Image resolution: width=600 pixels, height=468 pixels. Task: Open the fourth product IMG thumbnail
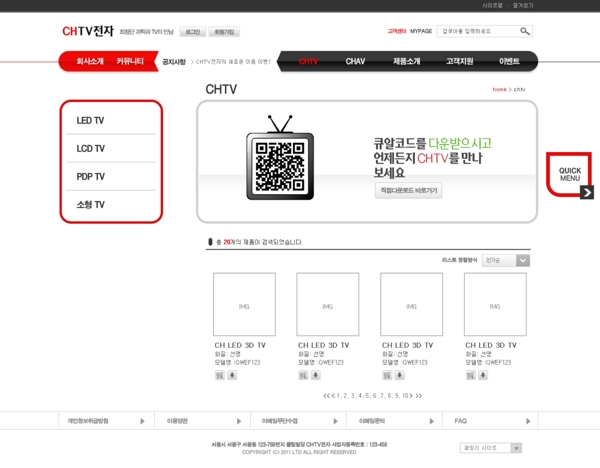(495, 304)
